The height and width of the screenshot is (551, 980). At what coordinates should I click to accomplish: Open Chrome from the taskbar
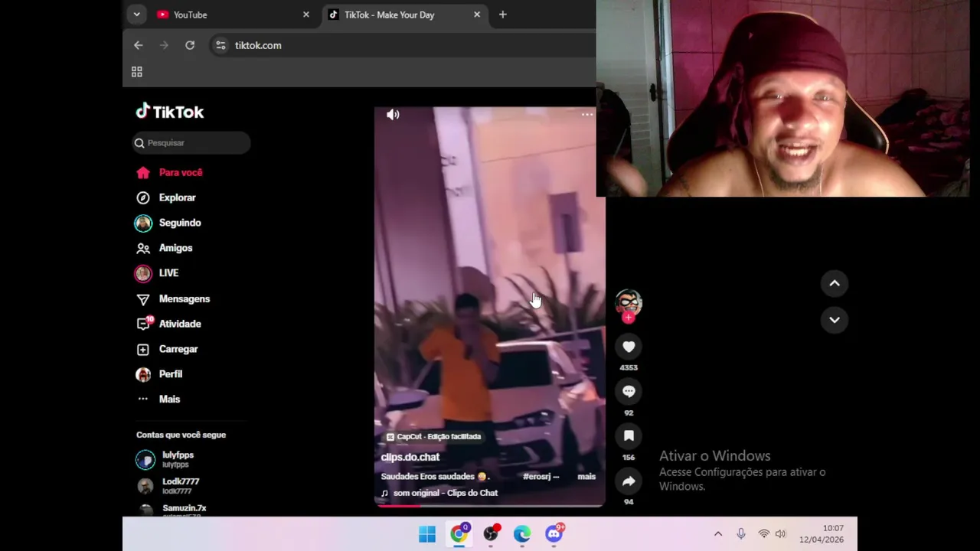pyautogui.click(x=459, y=534)
